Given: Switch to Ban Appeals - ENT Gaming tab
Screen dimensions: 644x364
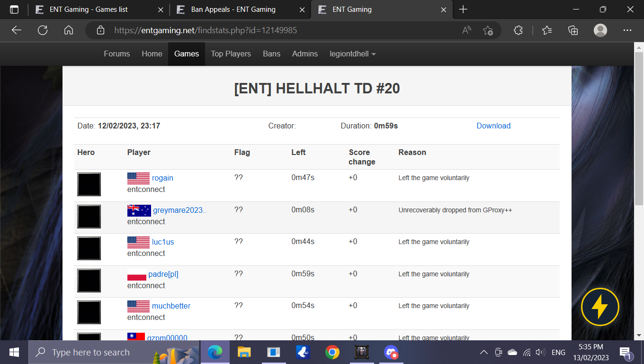Looking at the screenshot, I should coord(233,9).
